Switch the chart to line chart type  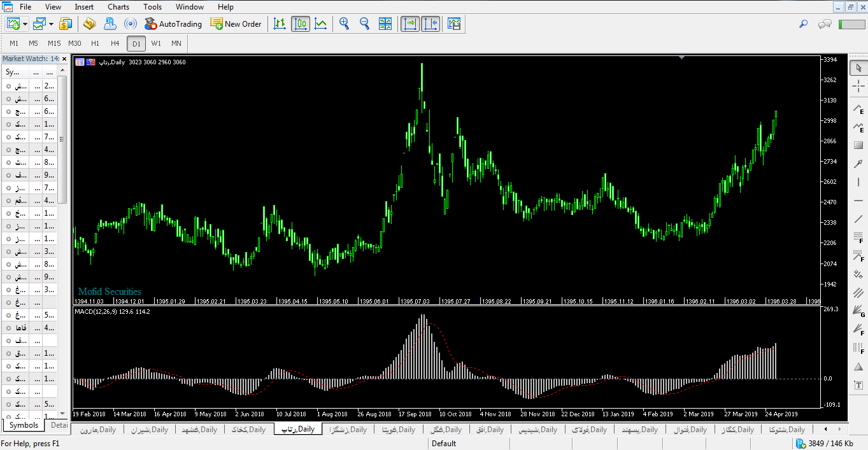[321, 24]
